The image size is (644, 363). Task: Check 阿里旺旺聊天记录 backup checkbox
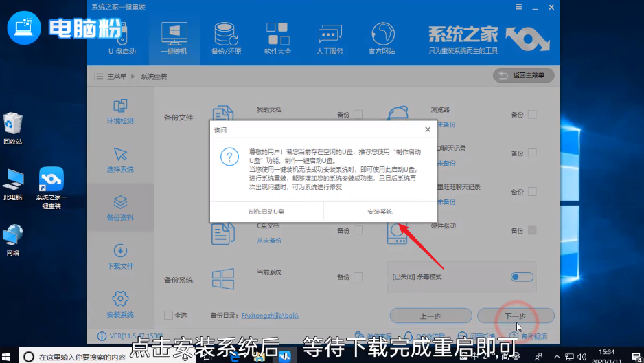pyautogui.click(x=532, y=192)
